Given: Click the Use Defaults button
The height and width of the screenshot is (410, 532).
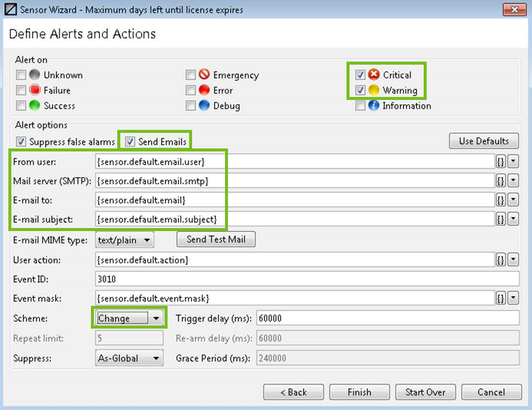Looking at the screenshot, I should 484,141.
